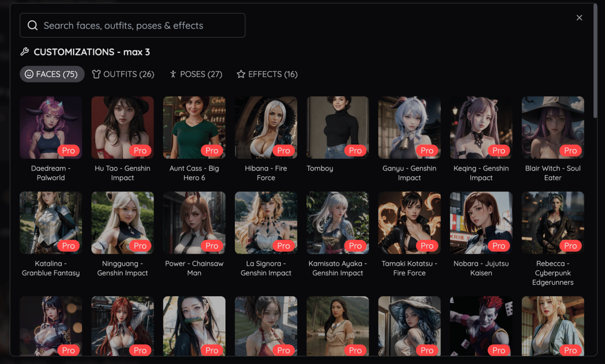Choose the Tamaki Kotatsu - Fire Force thumbnail
The width and height of the screenshot is (605, 364).
tap(409, 223)
